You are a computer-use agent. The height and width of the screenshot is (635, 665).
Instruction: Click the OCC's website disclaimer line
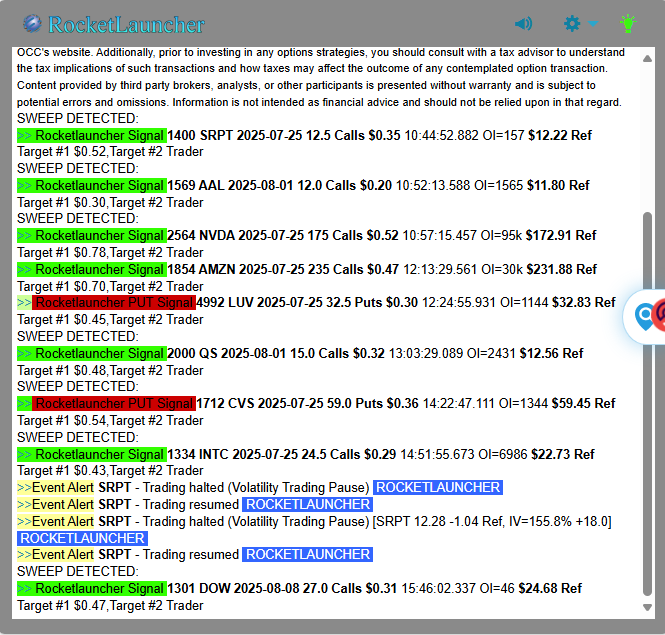tap(321, 52)
